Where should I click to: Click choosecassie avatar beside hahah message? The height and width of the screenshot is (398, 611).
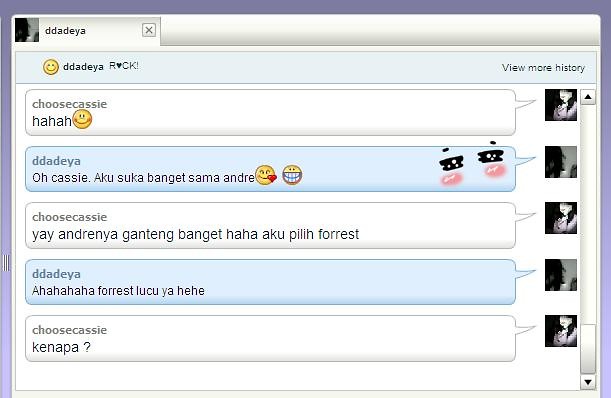click(x=561, y=105)
